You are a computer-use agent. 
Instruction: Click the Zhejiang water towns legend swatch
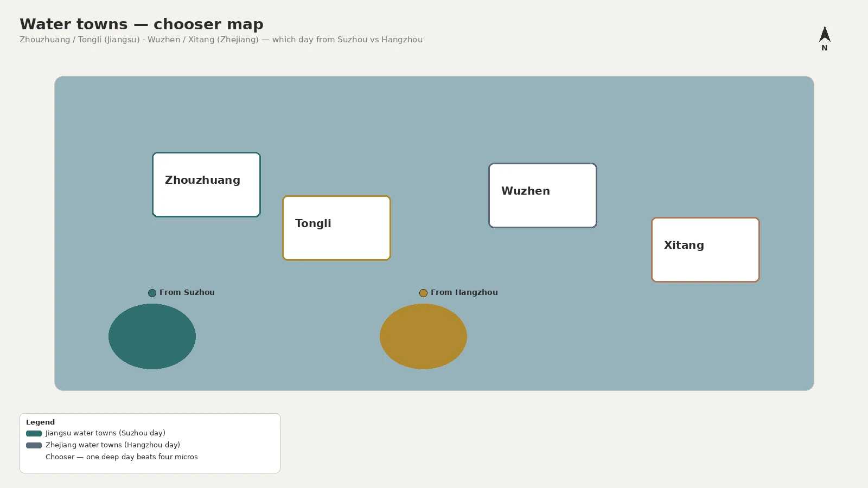click(x=34, y=445)
